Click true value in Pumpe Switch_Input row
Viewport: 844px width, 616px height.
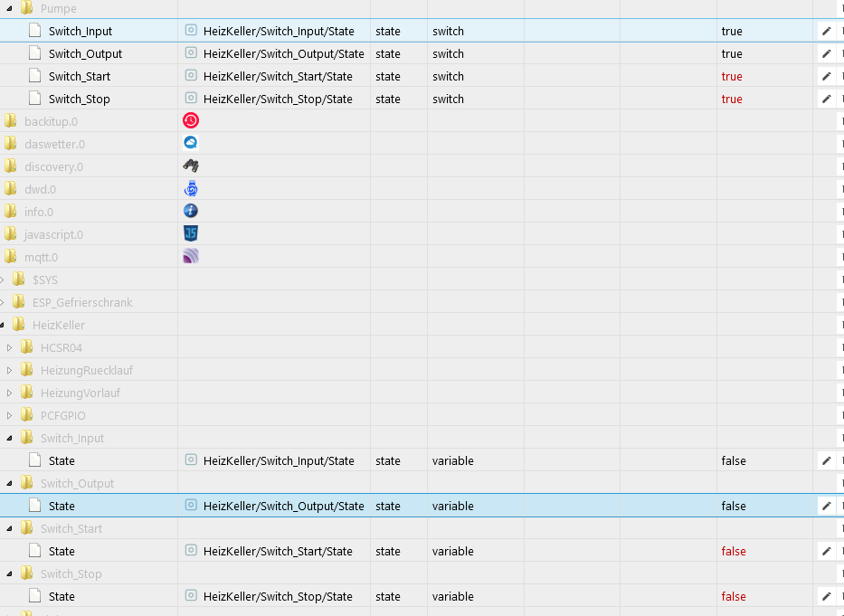click(732, 32)
